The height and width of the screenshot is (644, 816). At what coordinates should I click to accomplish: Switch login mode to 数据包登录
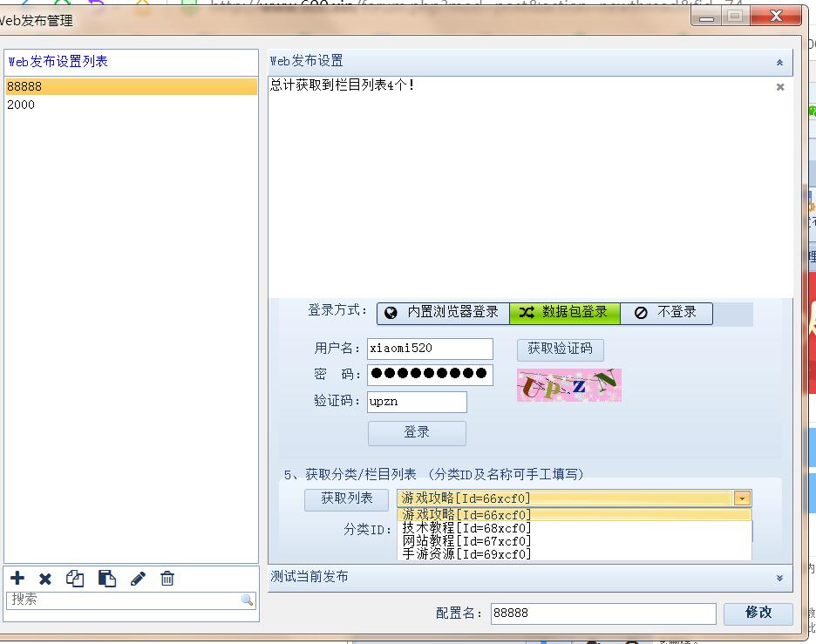(x=564, y=313)
